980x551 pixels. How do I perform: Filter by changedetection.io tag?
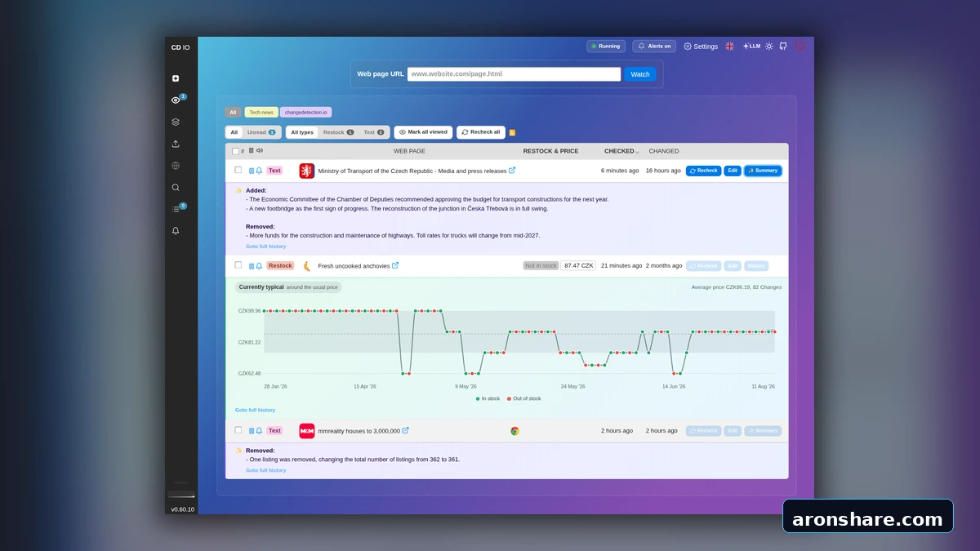click(305, 113)
